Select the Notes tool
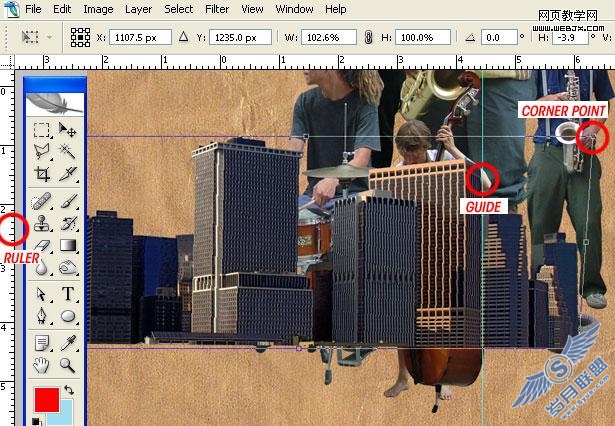Screen dimensions: 615x426 click(42, 343)
